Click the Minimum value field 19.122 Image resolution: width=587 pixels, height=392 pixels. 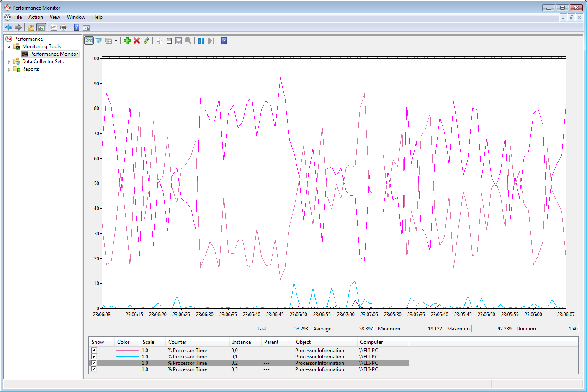click(x=422, y=329)
